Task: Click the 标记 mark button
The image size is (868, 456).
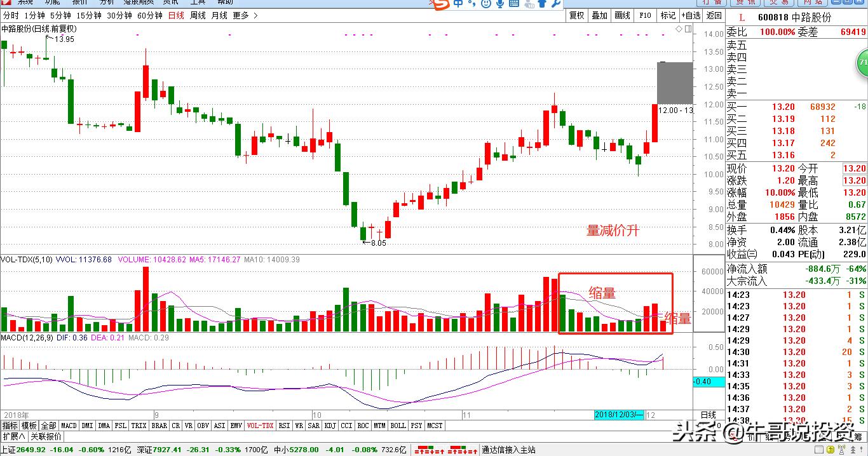Action: tap(668, 15)
